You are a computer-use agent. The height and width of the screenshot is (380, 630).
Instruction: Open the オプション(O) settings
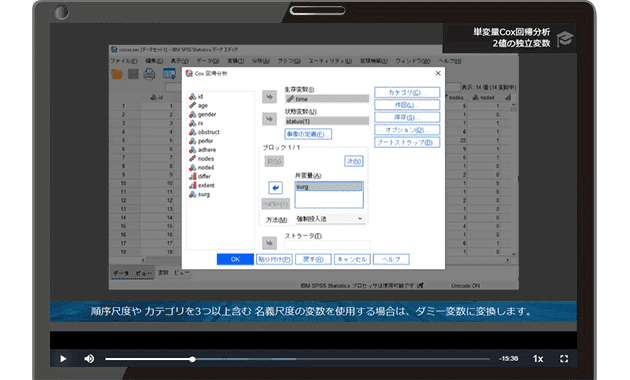(407, 130)
